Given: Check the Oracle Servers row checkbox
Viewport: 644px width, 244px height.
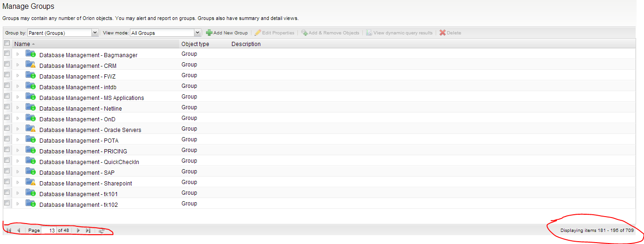Looking at the screenshot, I should coord(7,128).
